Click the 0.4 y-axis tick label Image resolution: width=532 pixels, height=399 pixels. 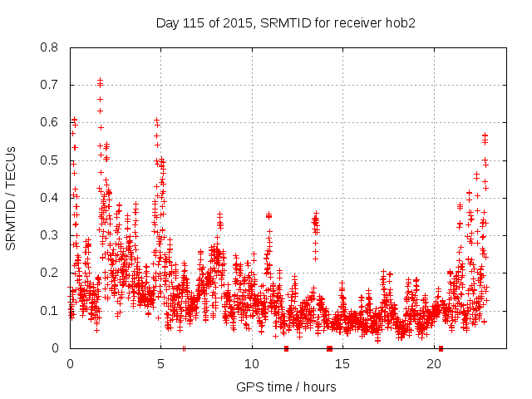pos(52,198)
